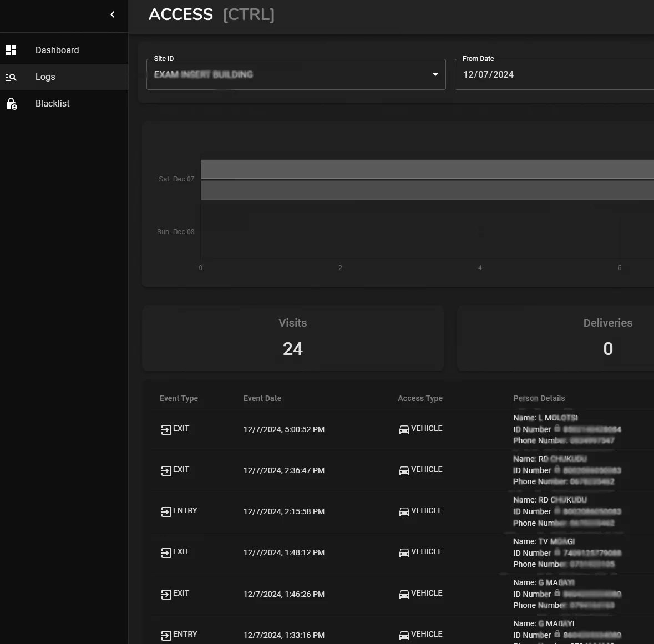
Task: Click the name TV MOAGI
Action: coord(556,541)
